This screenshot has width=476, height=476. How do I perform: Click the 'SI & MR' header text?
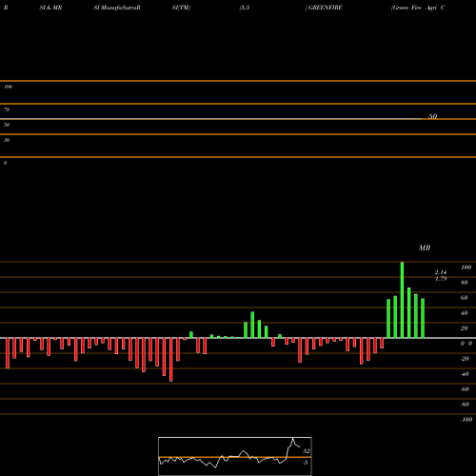point(50,8)
